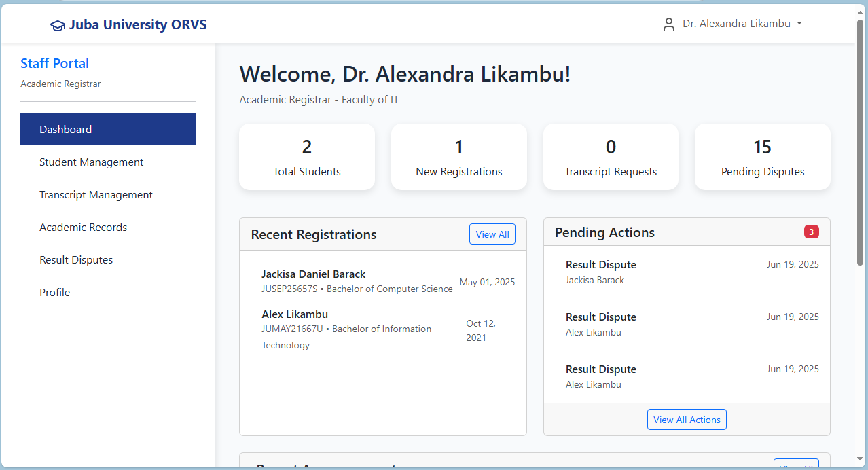The height and width of the screenshot is (470, 868).
Task: Select the New Registrations stat card
Action: 459,157
